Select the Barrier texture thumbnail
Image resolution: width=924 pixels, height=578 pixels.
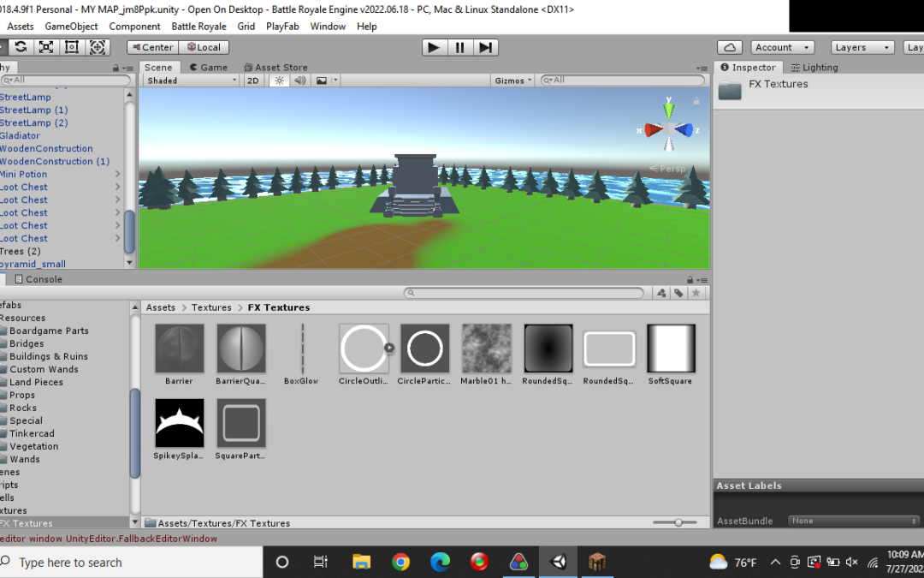point(179,348)
